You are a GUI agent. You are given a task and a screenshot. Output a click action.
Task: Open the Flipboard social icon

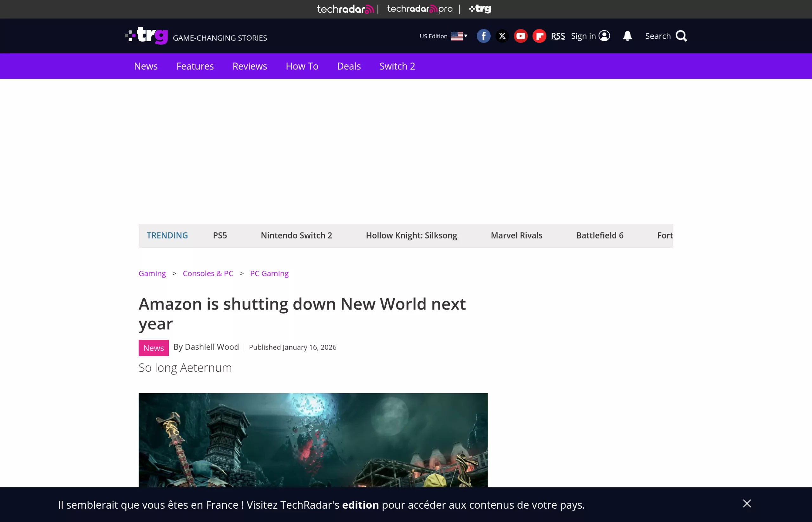click(x=539, y=36)
